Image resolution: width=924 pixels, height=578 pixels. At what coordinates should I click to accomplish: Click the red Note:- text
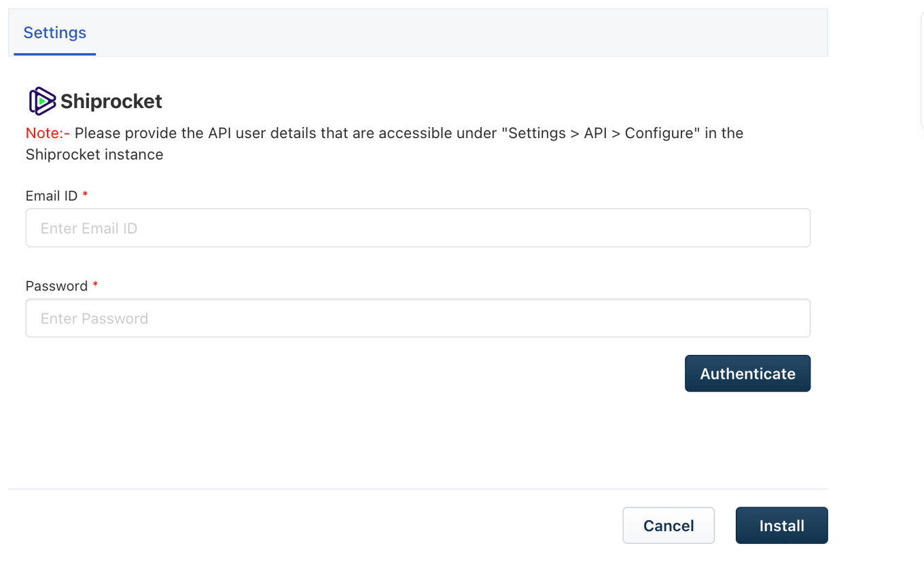coord(48,133)
